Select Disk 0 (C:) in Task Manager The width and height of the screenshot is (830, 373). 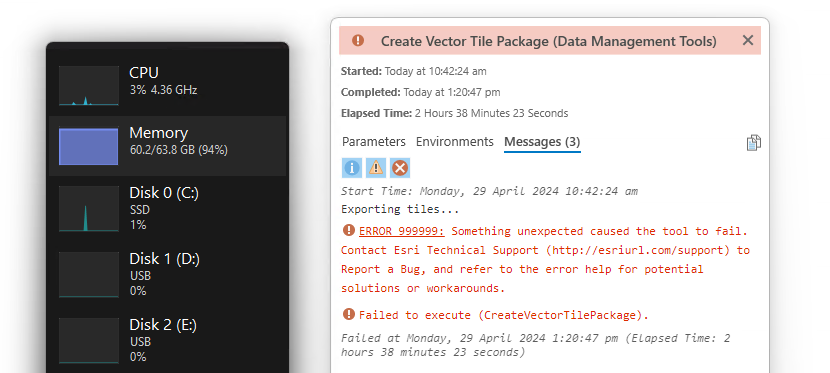[x=167, y=209]
